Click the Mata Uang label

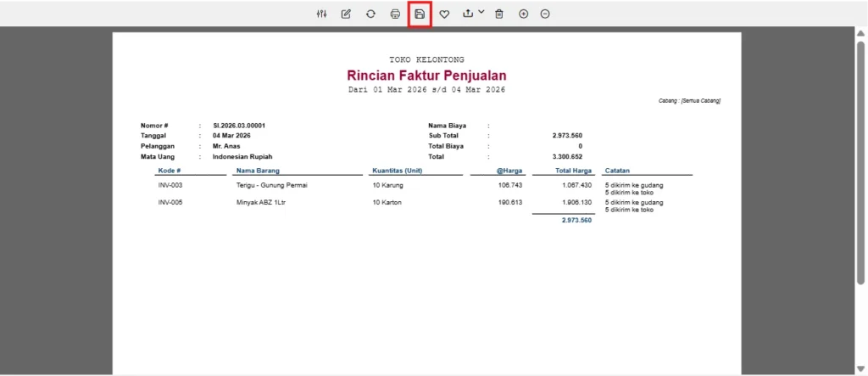coord(157,157)
